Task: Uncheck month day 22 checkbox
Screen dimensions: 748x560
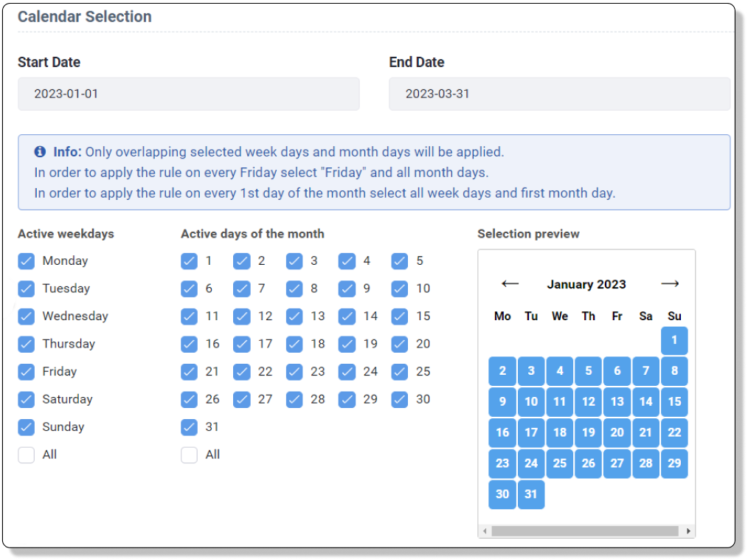Action: click(242, 372)
